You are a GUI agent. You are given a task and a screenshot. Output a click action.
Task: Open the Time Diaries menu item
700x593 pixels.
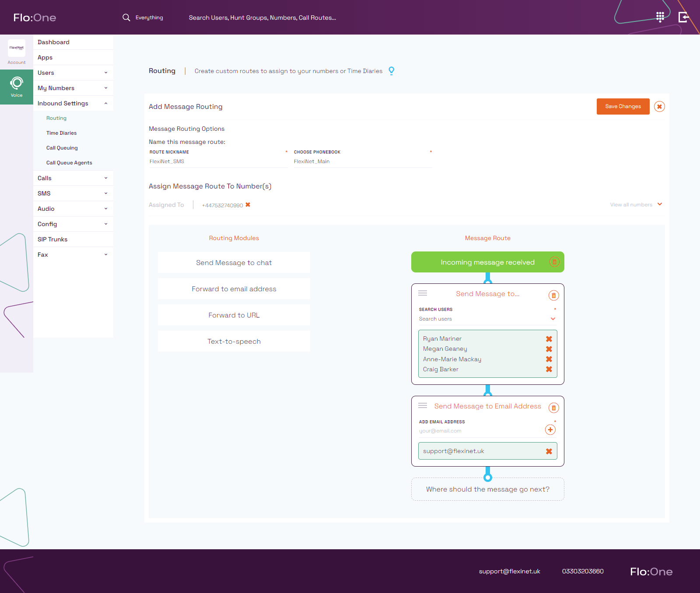click(x=61, y=133)
